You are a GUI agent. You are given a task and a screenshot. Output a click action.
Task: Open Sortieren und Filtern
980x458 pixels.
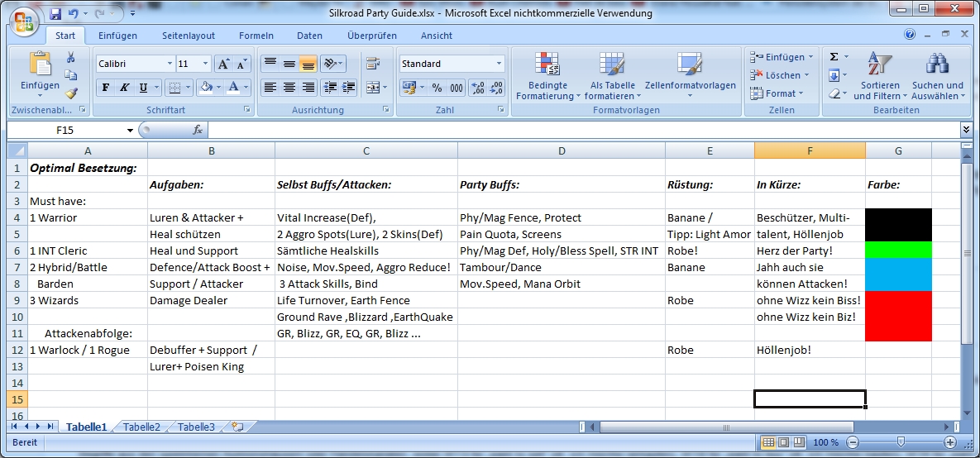coord(880,76)
